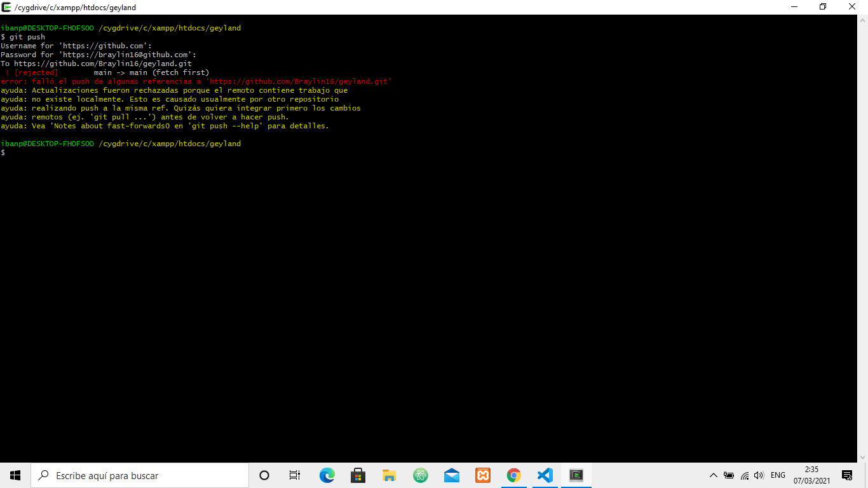This screenshot has height=488, width=868.
Task: Click the red 'error: falló el push' line
Action: click(x=196, y=81)
